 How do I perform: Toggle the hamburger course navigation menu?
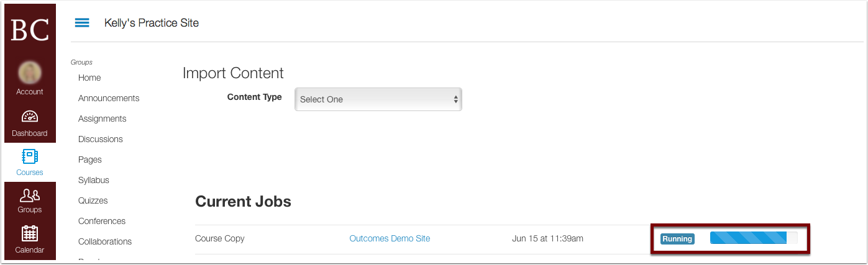click(82, 23)
